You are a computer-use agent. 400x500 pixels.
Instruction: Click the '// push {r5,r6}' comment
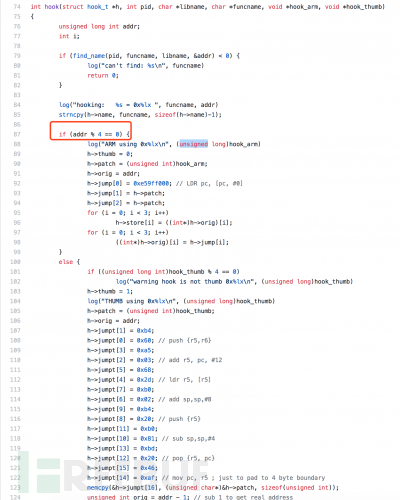(x=185, y=340)
